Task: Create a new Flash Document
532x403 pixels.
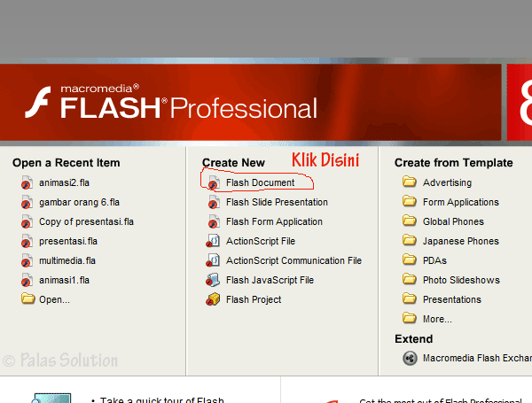Action: (x=260, y=183)
